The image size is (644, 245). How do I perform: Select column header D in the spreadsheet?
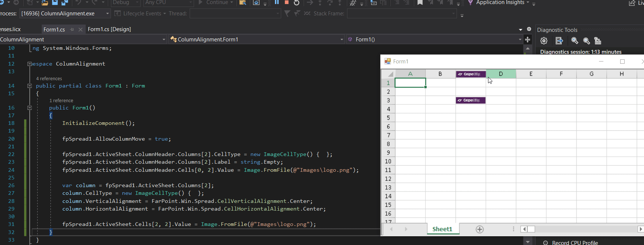[501, 74]
